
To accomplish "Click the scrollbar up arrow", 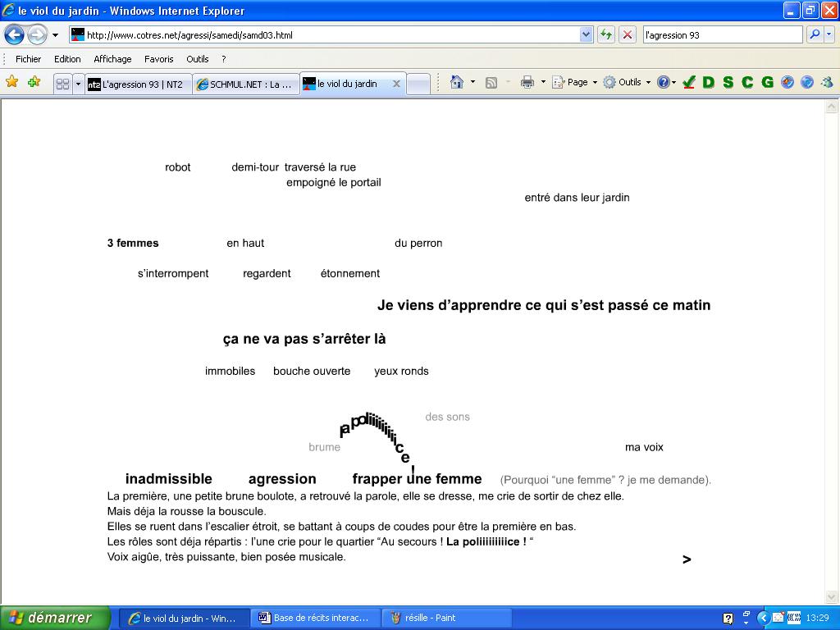I will (831, 106).
